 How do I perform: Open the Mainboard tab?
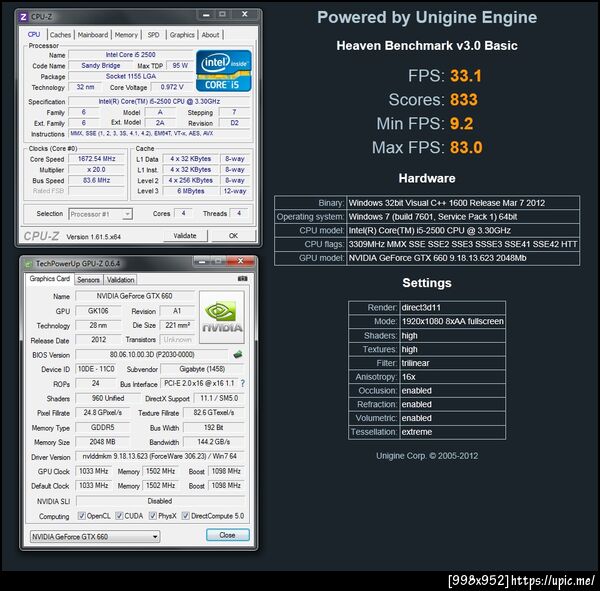[x=93, y=35]
